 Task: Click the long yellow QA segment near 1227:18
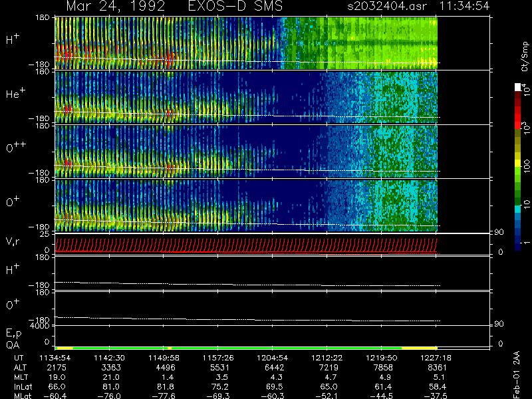[420, 348]
